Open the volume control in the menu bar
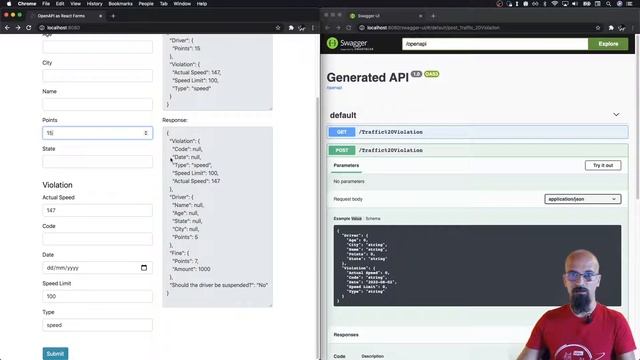The height and width of the screenshot is (360, 640). (x=575, y=4)
